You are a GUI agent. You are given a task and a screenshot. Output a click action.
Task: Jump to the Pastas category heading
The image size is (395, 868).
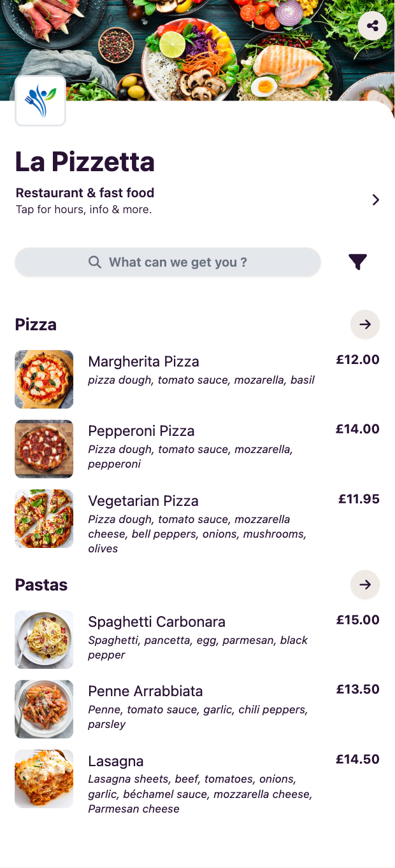pyautogui.click(x=41, y=585)
